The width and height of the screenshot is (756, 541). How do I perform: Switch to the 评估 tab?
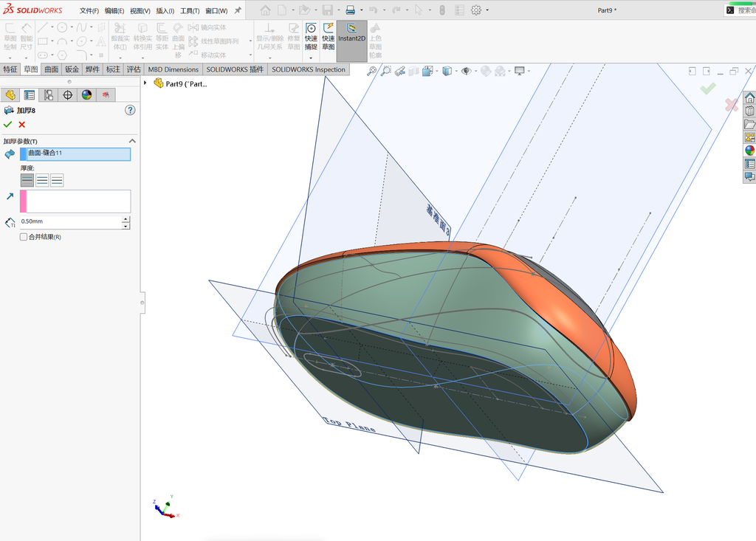[134, 69]
